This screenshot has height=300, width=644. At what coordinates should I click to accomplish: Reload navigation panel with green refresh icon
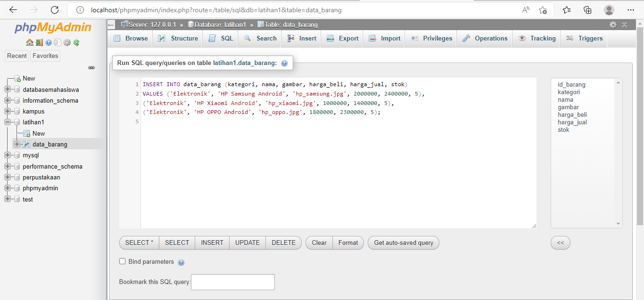click(76, 42)
